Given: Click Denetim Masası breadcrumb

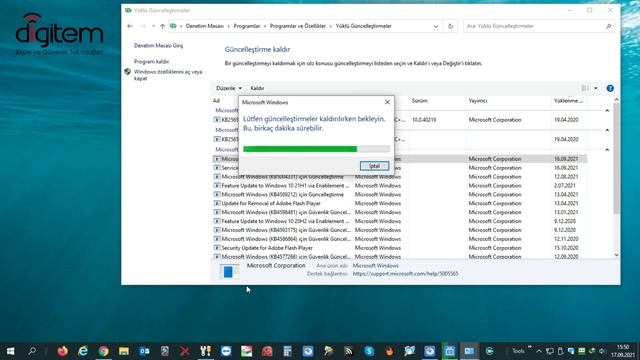Looking at the screenshot, I should point(204,26).
